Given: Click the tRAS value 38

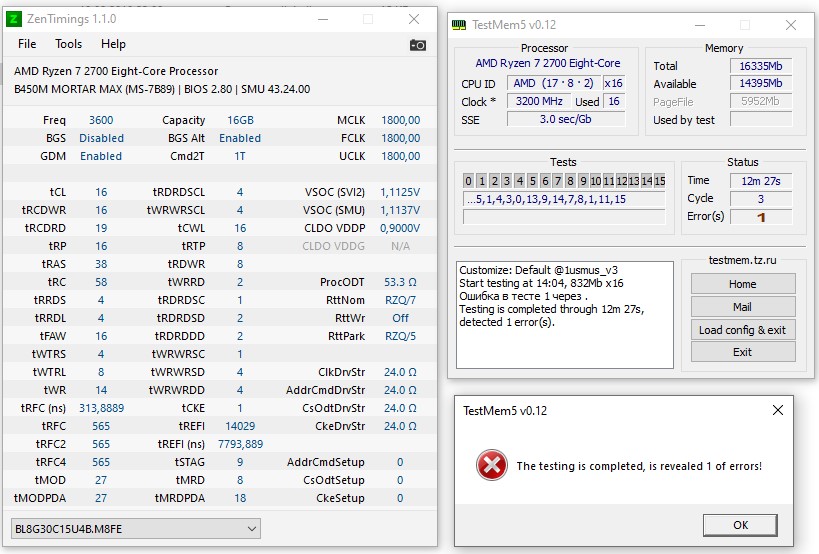Looking at the screenshot, I should pos(101,264).
